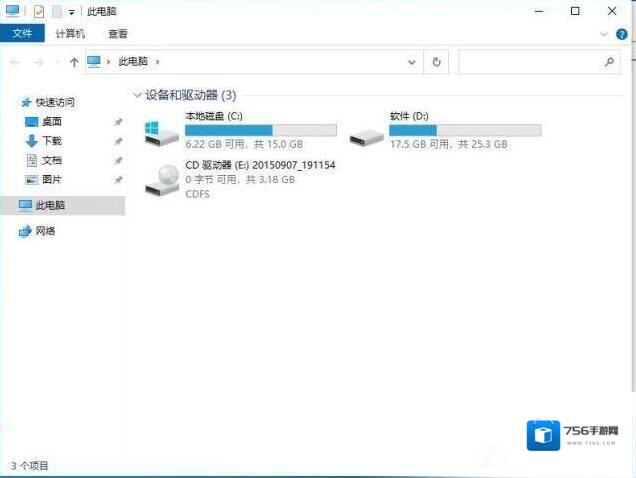Switch to the 计算机 ribbon tab
636x478 pixels.
(x=70, y=33)
